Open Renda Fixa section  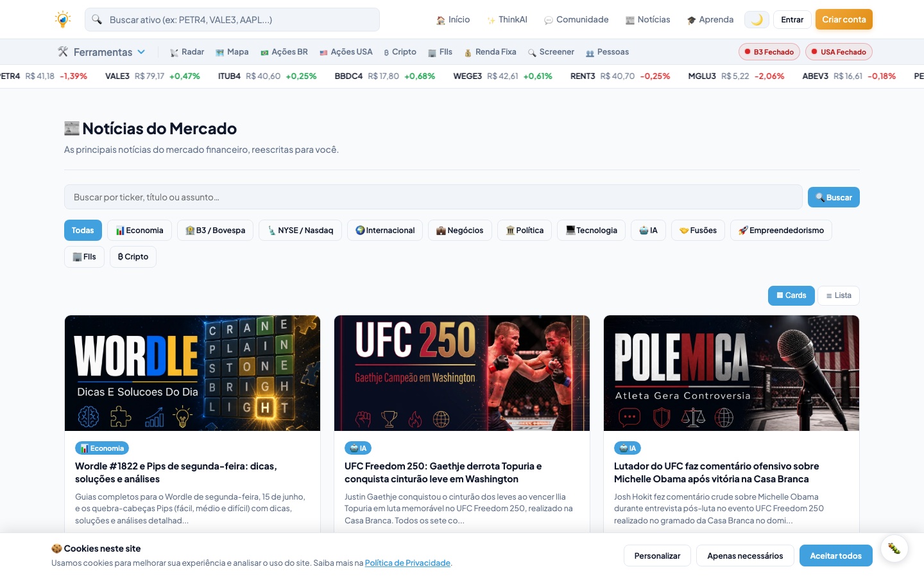coord(490,52)
